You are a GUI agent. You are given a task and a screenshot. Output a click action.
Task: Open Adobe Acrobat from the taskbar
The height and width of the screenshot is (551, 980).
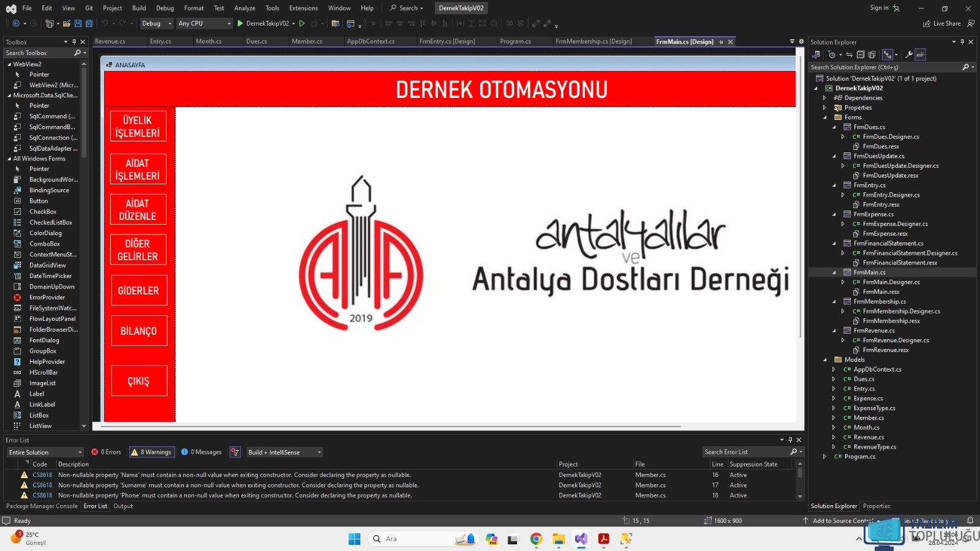tap(604, 539)
